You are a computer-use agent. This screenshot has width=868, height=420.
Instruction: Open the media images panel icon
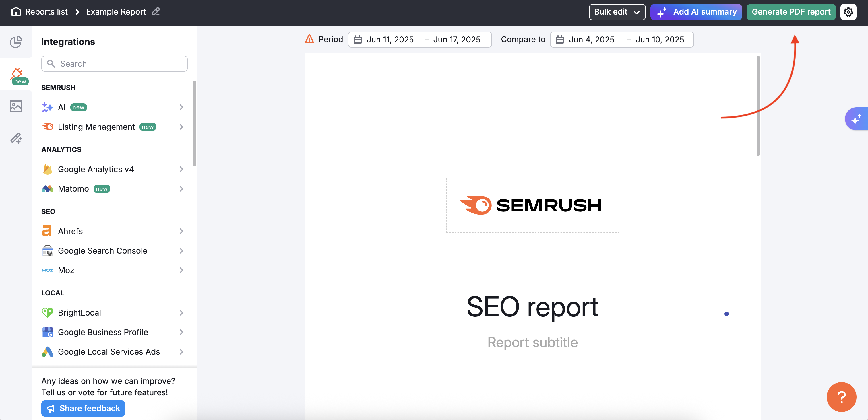click(16, 106)
